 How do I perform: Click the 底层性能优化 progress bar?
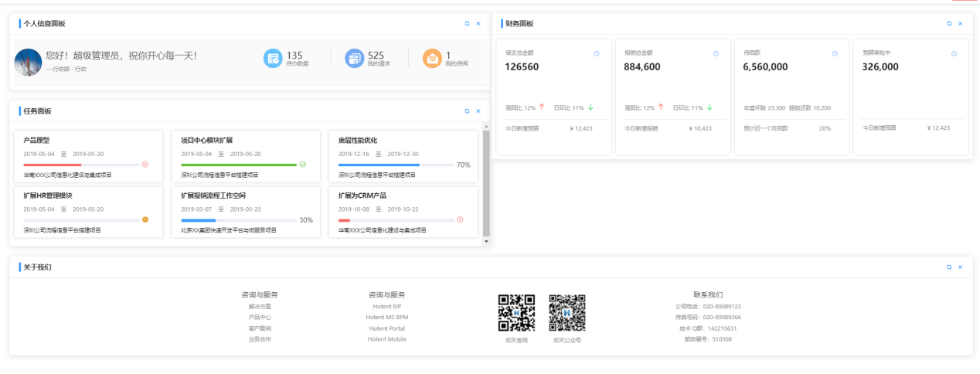pos(396,165)
